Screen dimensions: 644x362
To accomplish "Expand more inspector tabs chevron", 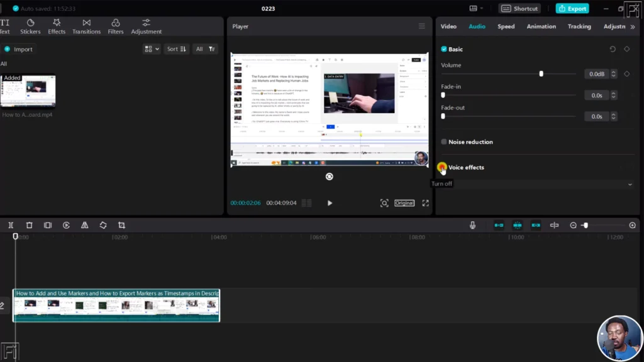I will 633,26.
